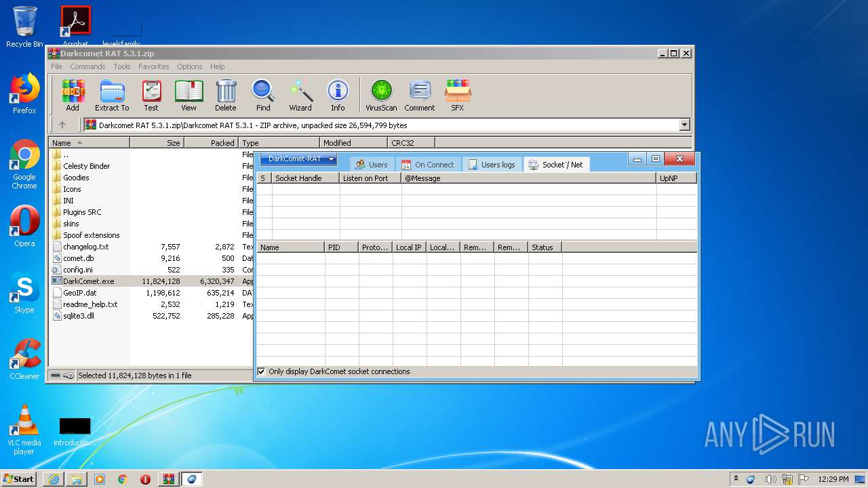868x488 pixels.
Task: Open the Find magnifier tool
Action: coord(263,95)
